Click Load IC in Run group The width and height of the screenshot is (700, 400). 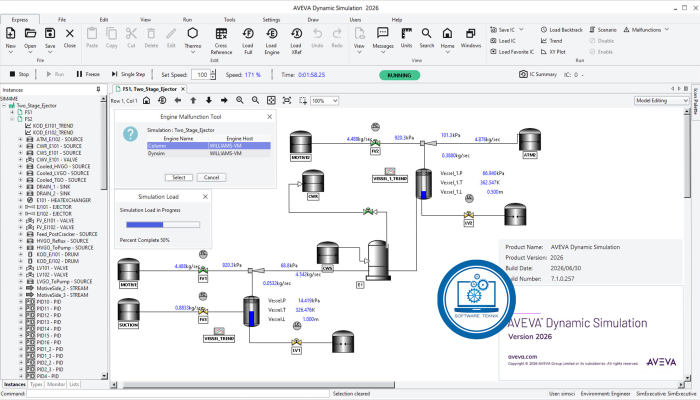tap(503, 41)
